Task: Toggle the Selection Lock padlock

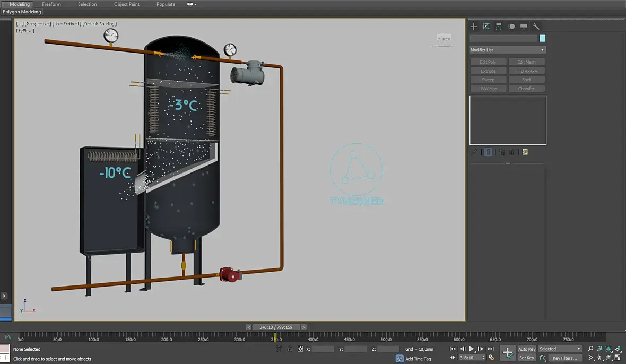Action: click(290, 349)
